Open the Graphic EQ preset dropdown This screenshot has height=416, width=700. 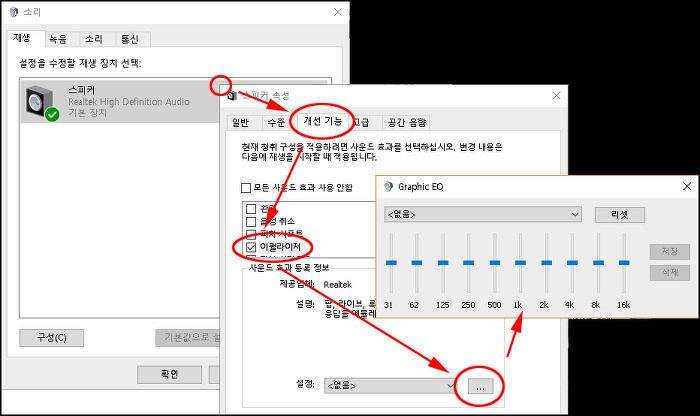coord(482,215)
